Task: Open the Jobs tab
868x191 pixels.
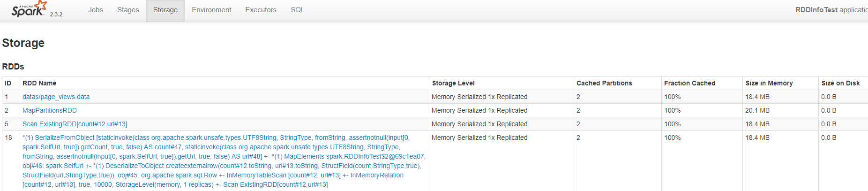Action: click(x=96, y=10)
